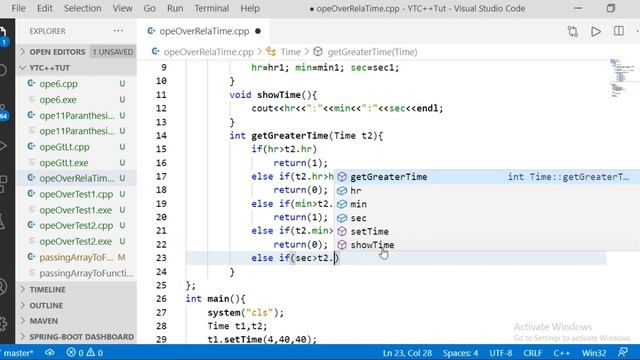Click Win32 configuration status item
Viewport: 640px width, 360px height.
pyautogui.click(x=594, y=353)
